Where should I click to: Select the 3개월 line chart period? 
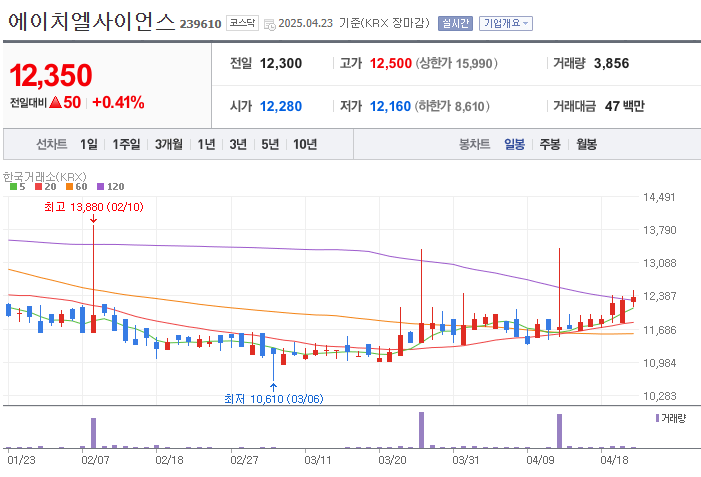pyautogui.click(x=169, y=144)
